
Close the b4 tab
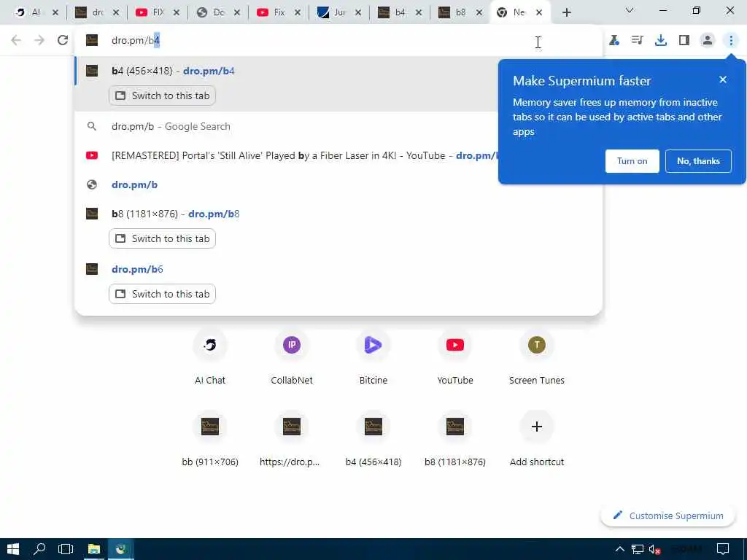pos(418,12)
